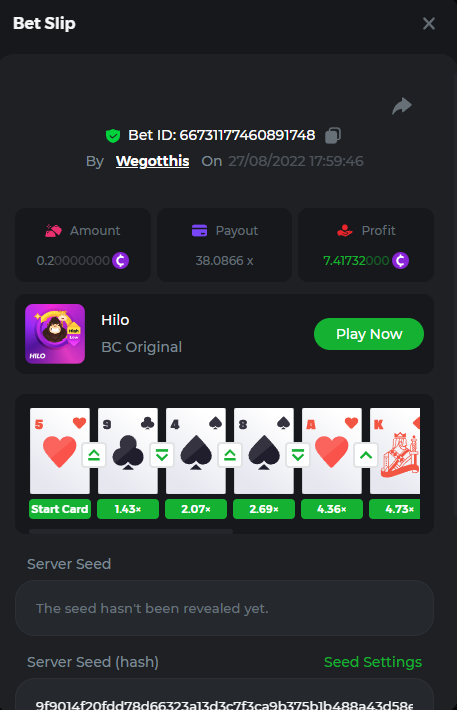The width and height of the screenshot is (457, 710).
Task: Click the Play Now button
Action: (369, 334)
